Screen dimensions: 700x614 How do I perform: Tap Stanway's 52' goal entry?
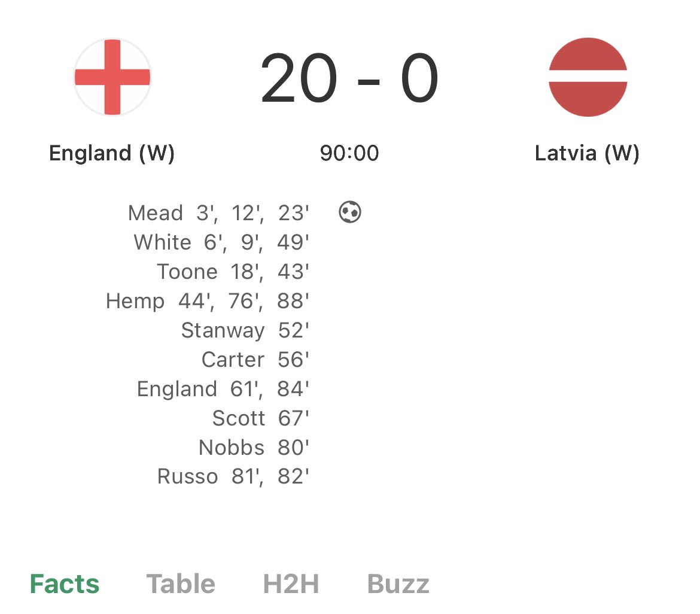tap(245, 330)
